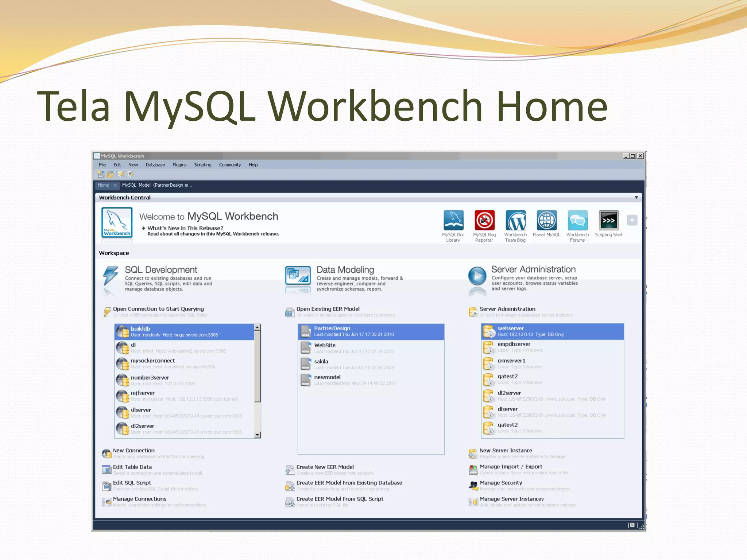The height and width of the screenshot is (560, 747).
Task: Open the MySQL Doc Library icon
Action: coord(453,220)
